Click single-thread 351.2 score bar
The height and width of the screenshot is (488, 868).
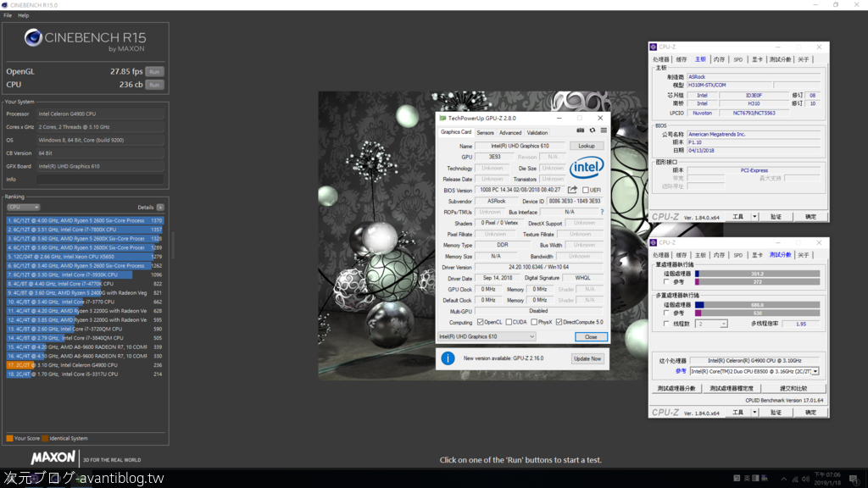(757, 274)
